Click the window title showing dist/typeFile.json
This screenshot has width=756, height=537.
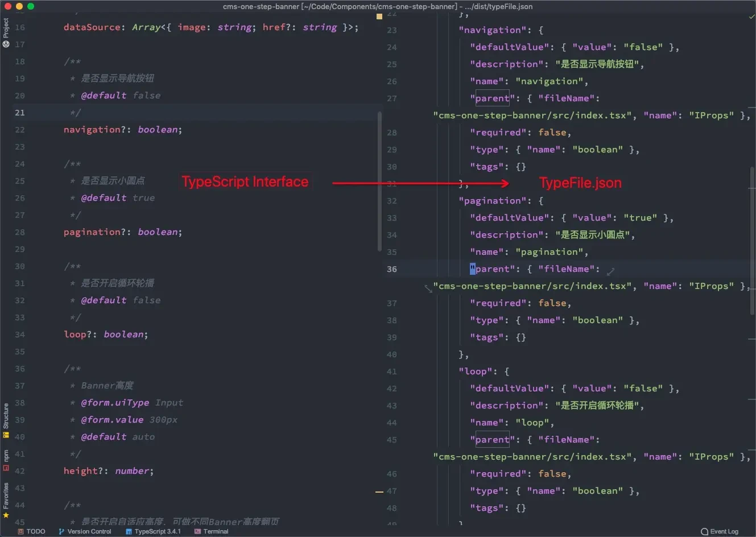coord(378,6)
